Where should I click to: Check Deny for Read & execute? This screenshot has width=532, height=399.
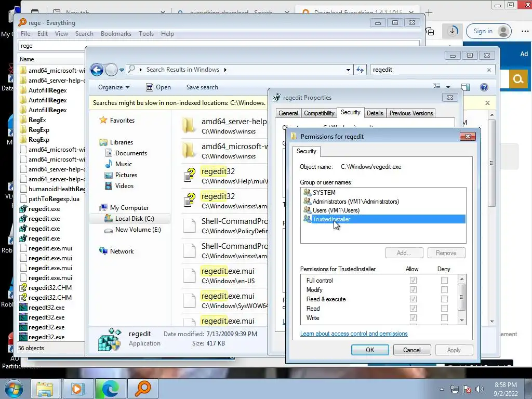444,299
